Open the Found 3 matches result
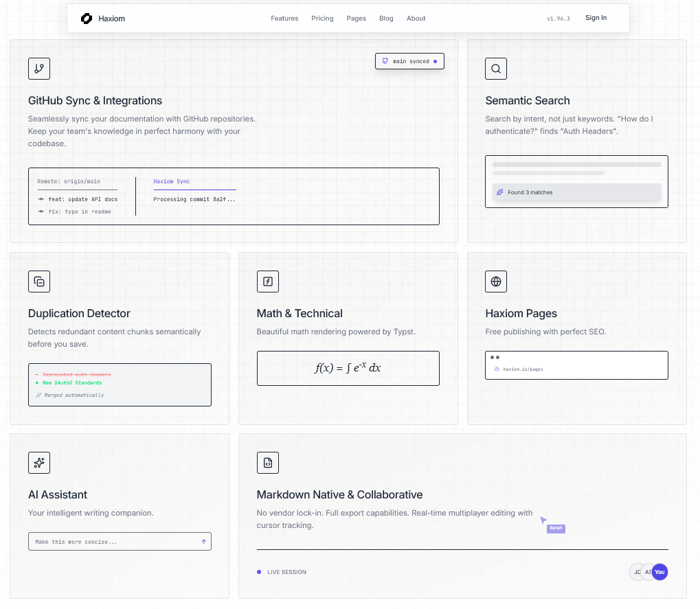The width and height of the screenshot is (700, 609). tap(577, 192)
